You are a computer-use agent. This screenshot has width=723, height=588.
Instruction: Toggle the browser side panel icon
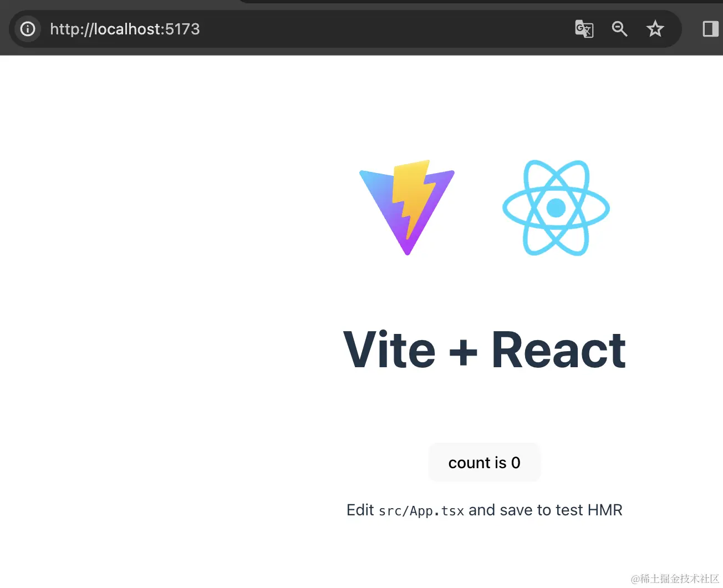coord(710,29)
